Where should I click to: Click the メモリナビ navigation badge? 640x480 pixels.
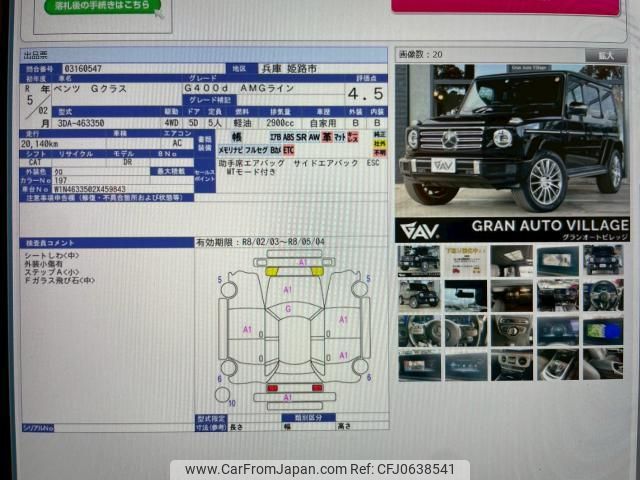230,149
